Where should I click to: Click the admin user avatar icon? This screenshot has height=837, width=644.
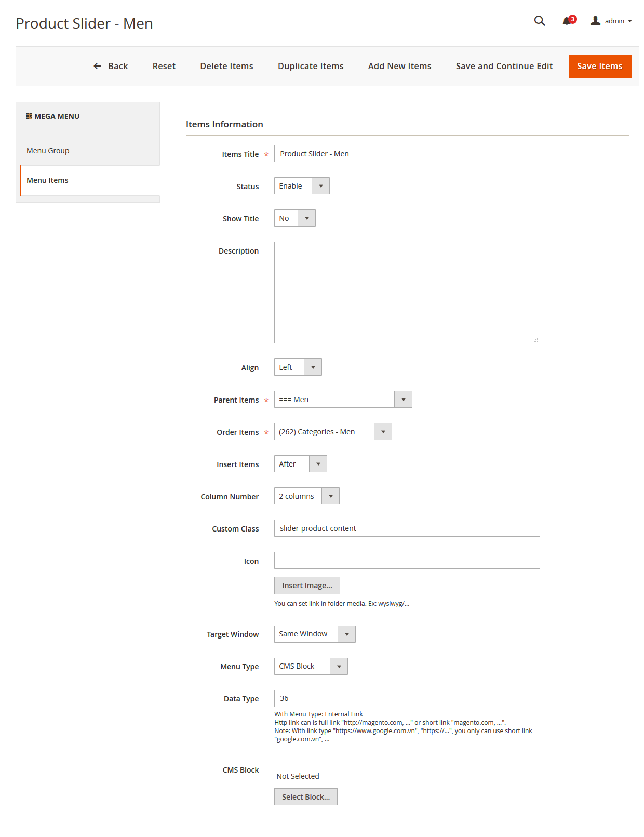pyautogui.click(x=595, y=21)
